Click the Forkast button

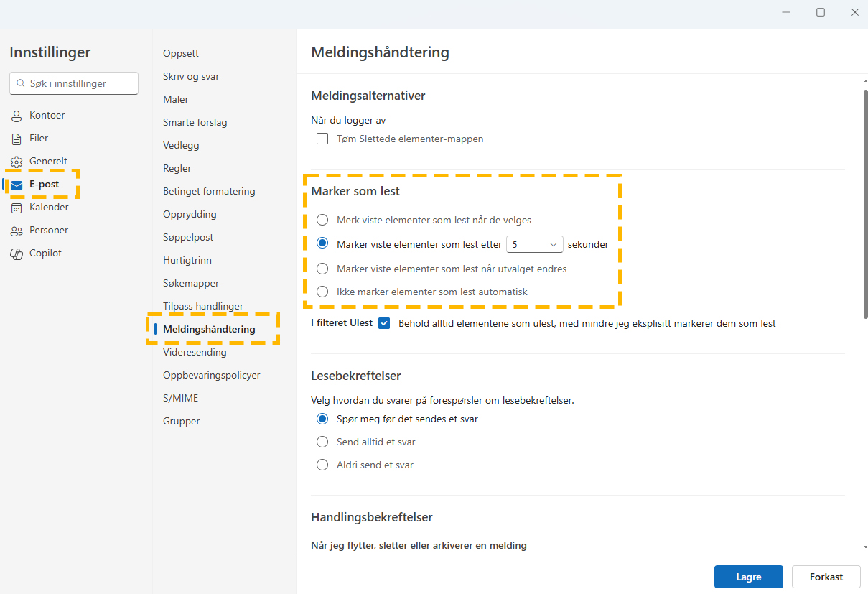(x=826, y=577)
